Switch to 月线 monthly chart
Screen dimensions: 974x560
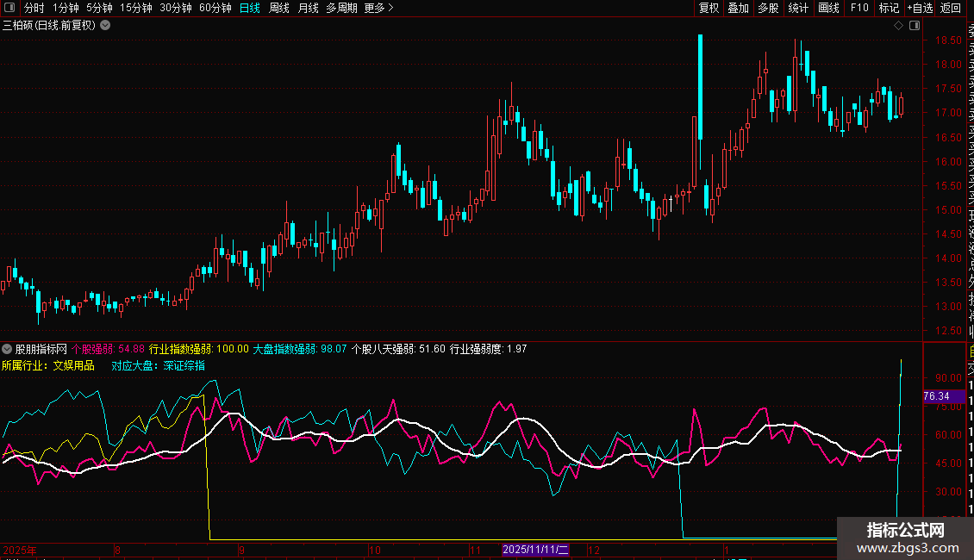[308, 8]
